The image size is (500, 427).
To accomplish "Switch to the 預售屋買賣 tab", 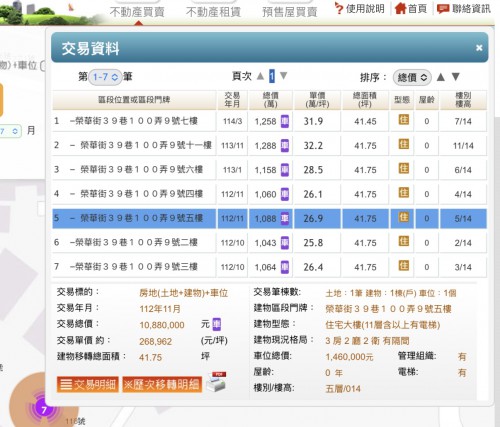I will 290,12.
